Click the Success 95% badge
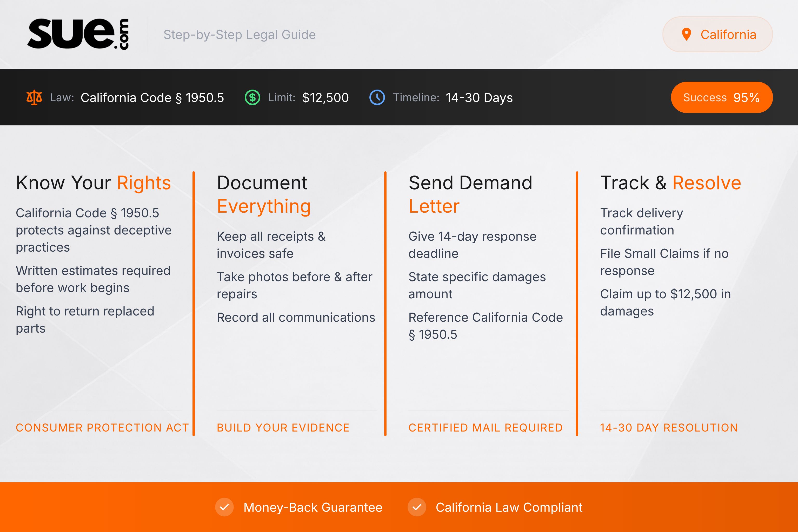Image resolution: width=798 pixels, height=532 pixels. tap(721, 97)
